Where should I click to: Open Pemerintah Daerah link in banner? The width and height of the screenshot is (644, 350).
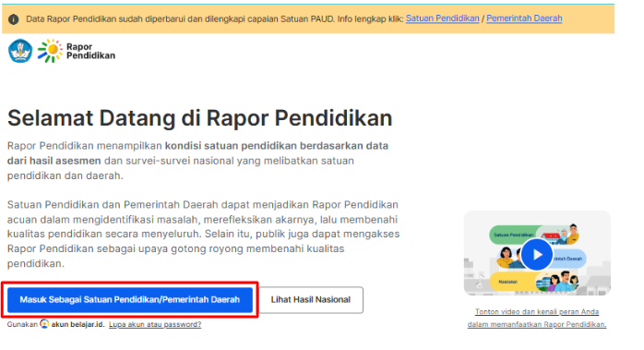524,18
